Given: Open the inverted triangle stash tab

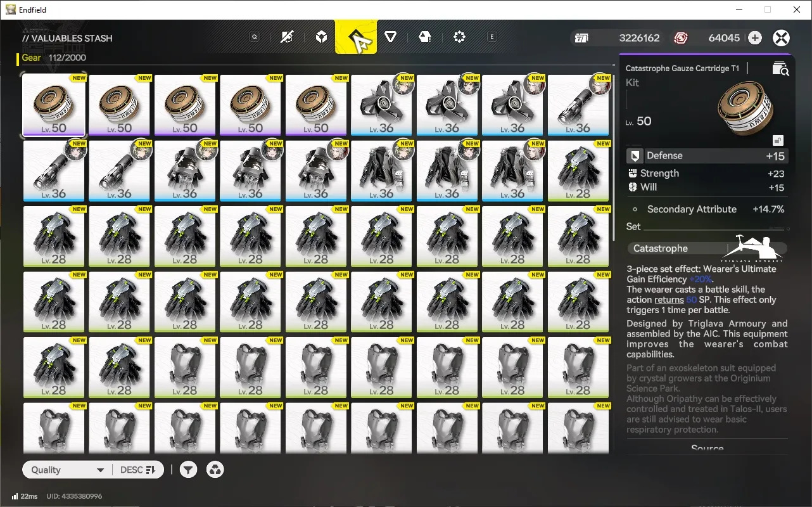Looking at the screenshot, I should pyautogui.click(x=391, y=37).
